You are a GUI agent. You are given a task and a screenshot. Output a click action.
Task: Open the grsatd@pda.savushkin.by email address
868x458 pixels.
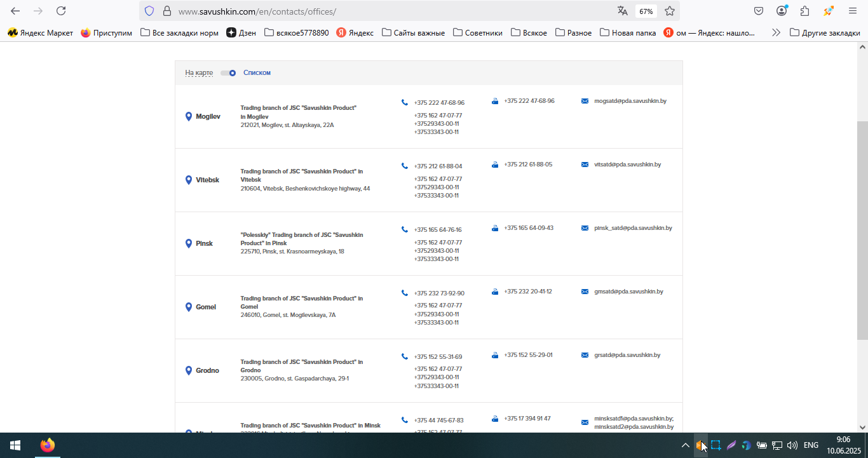pos(627,355)
